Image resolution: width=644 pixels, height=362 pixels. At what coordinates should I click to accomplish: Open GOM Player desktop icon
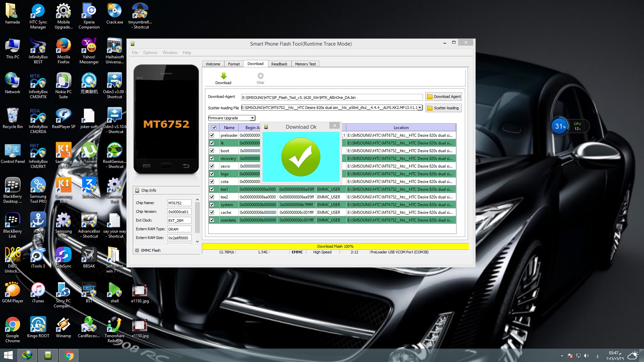pyautogui.click(x=13, y=293)
